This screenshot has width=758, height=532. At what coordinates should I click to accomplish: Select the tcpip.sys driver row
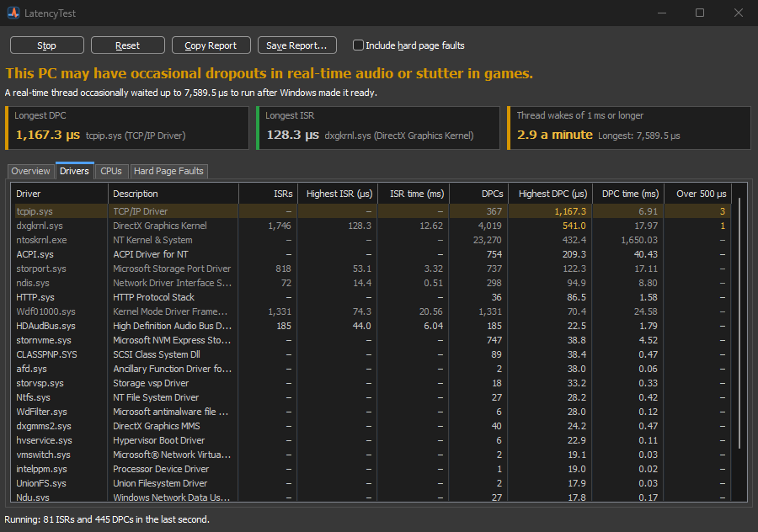click(x=371, y=211)
